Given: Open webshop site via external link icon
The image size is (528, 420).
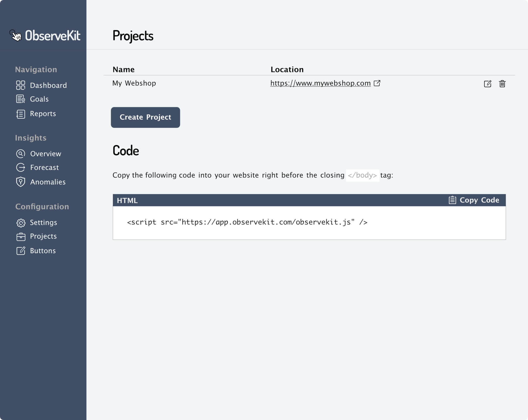Looking at the screenshot, I should [x=378, y=83].
